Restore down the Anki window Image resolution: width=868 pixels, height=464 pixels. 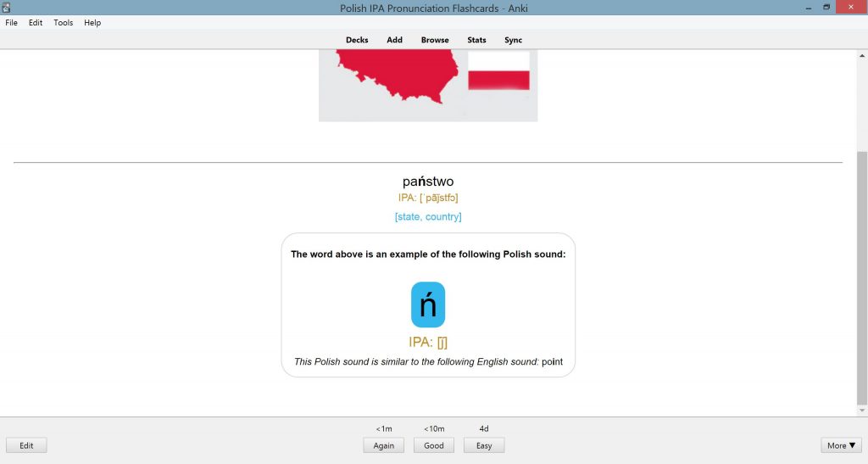[x=826, y=7]
